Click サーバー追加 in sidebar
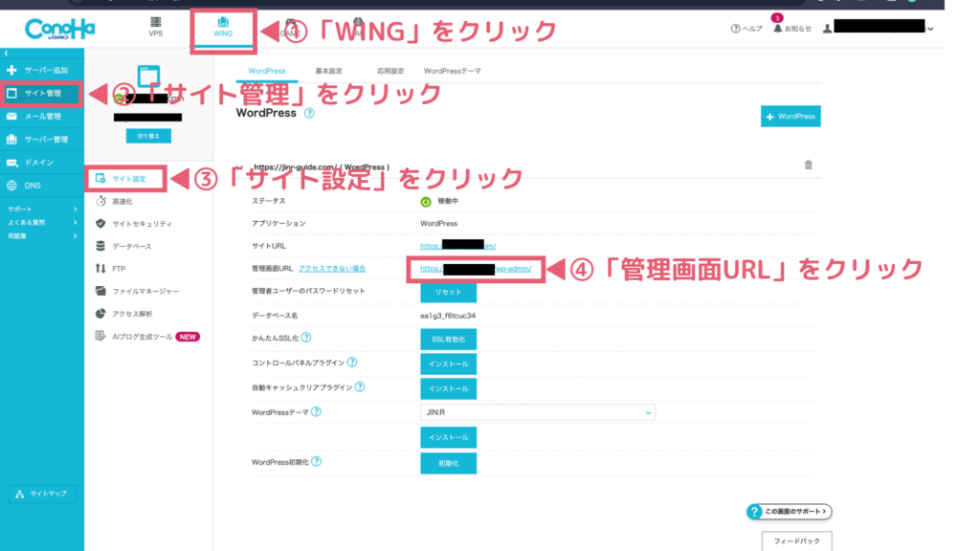Viewport: 980px width, 551px height. 42,70
